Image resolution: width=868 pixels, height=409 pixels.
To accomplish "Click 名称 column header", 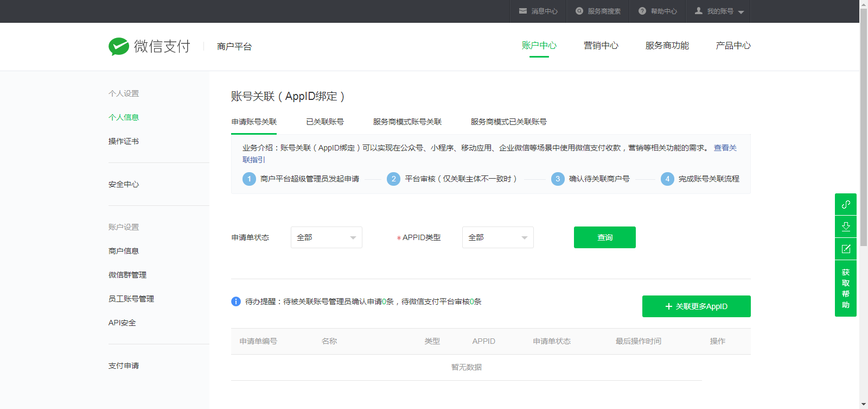I will pos(329,341).
